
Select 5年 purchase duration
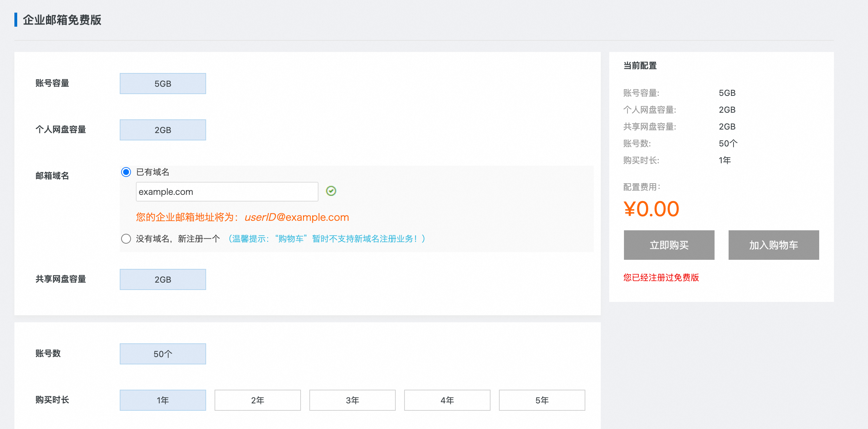[542, 400]
